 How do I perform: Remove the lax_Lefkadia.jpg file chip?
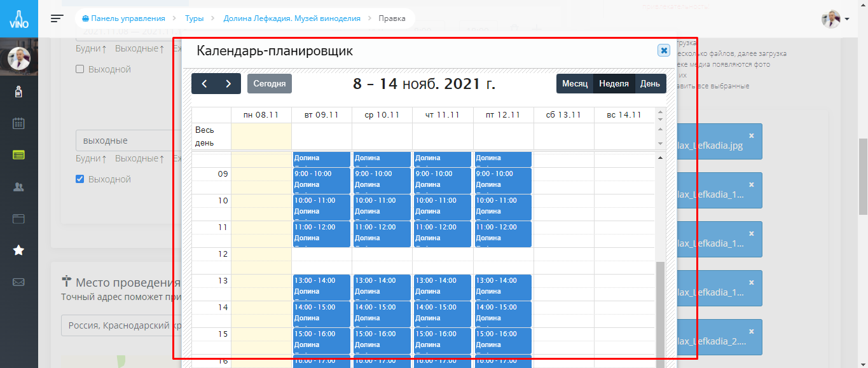pyautogui.click(x=751, y=135)
